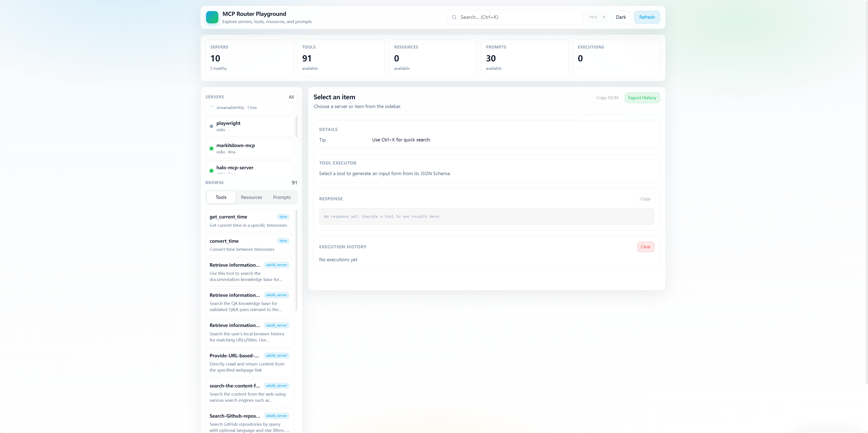Screen dimensions: 868x433
Task: Click the MCP Router Playground logo icon
Action: tap(212, 17)
